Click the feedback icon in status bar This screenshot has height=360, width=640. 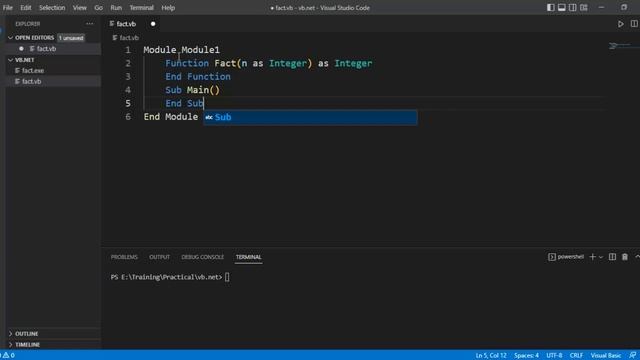tap(632, 356)
